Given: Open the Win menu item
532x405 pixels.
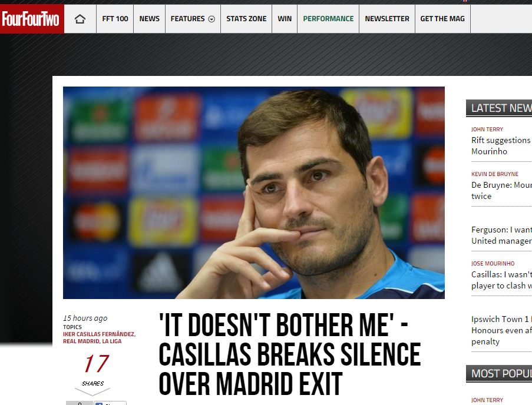Looking at the screenshot, I should 285,19.
